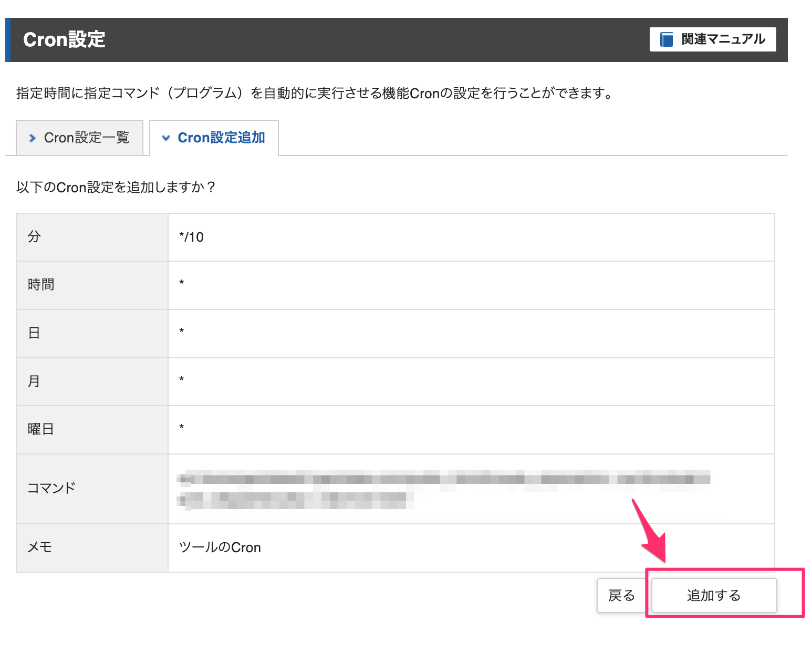Switch to the Cron設定一覧 tab
This screenshot has height=662, width=812.
[x=80, y=138]
